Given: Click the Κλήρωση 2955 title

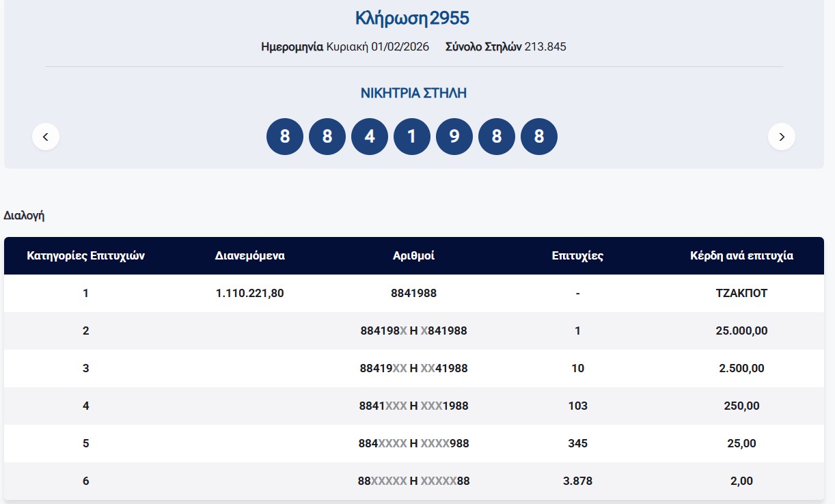Looking at the screenshot, I should tap(412, 18).
